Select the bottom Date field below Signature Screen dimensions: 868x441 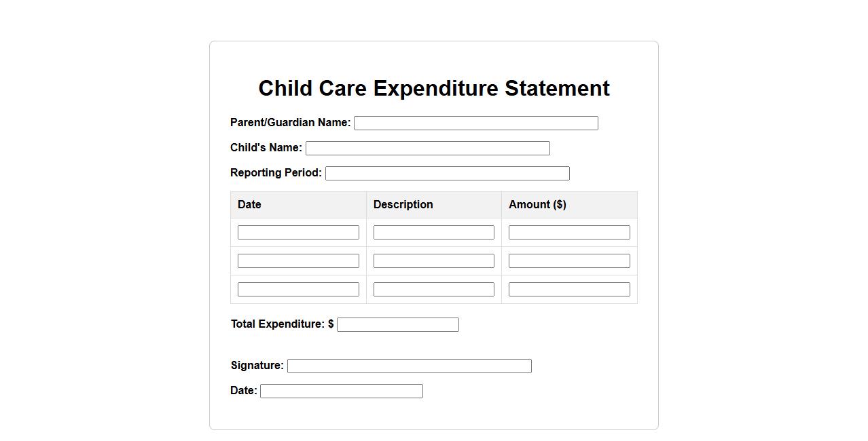341,391
